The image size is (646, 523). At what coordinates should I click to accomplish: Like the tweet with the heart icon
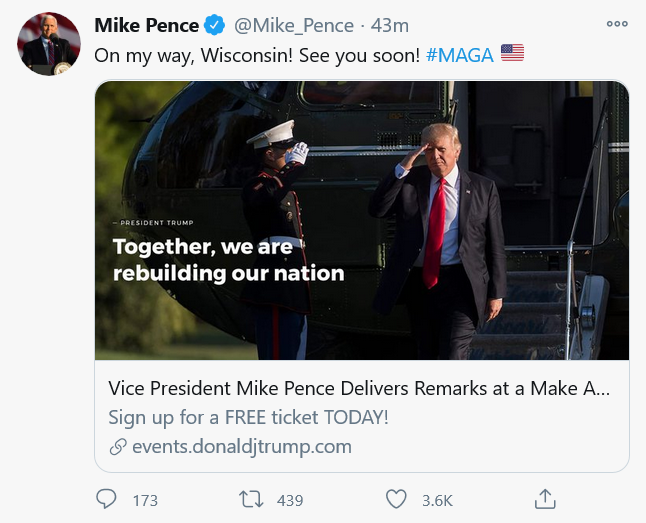(x=396, y=499)
